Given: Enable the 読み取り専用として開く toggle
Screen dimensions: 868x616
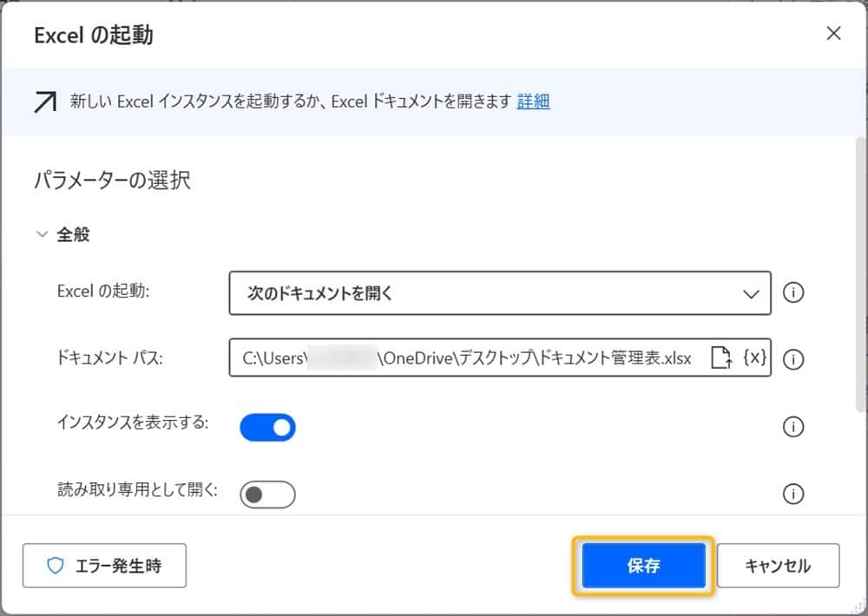Looking at the screenshot, I should point(269,494).
